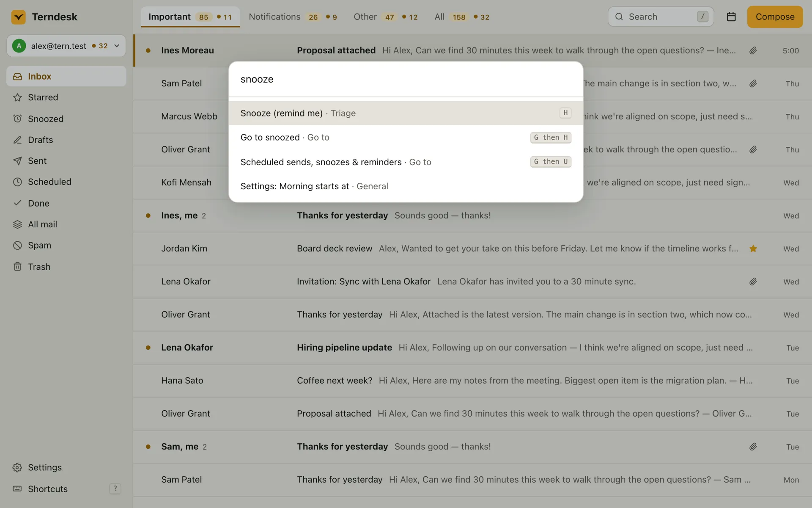Click the Done checkmark icon
The width and height of the screenshot is (812, 508).
(17, 203)
